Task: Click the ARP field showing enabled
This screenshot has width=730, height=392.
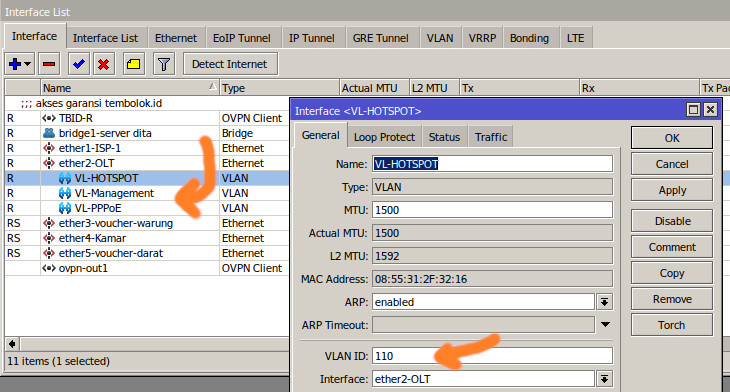Action: pyautogui.click(x=483, y=302)
